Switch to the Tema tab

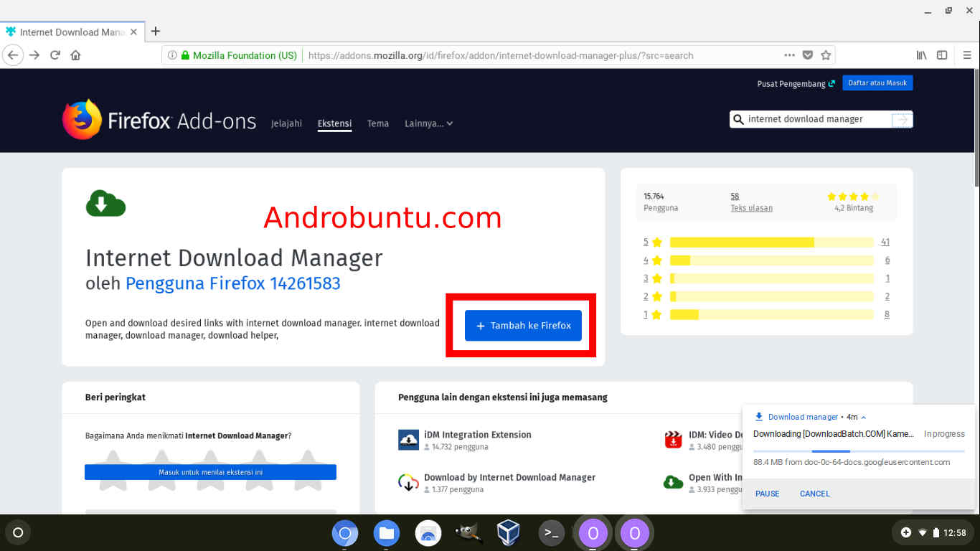click(378, 123)
